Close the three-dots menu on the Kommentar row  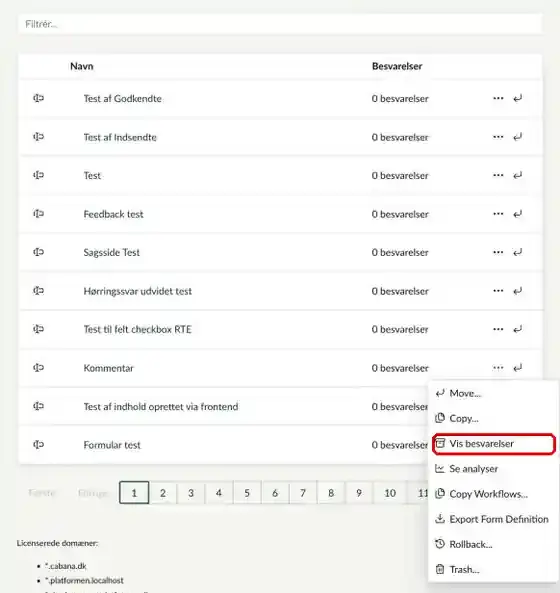(x=498, y=368)
